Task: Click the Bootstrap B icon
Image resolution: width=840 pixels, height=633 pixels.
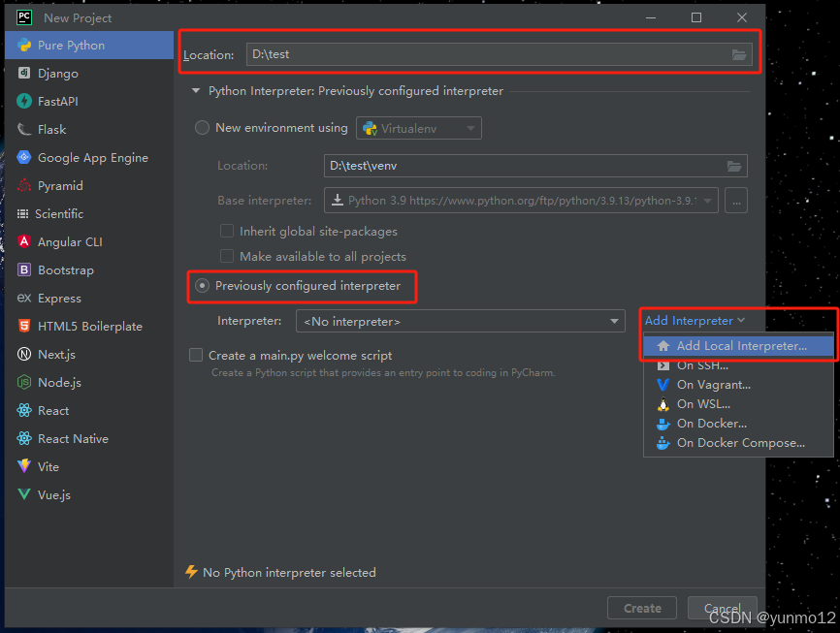Action: pyautogui.click(x=24, y=269)
